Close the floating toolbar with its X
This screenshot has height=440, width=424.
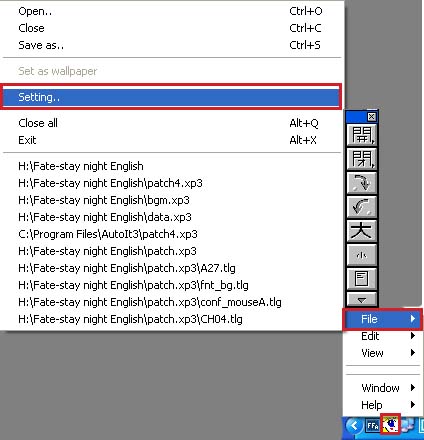(x=371, y=117)
